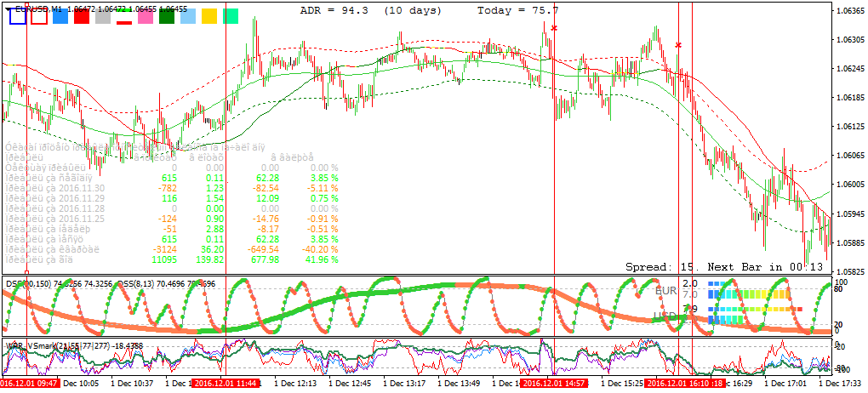Click the pink square swatch
The height and width of the screenshot is (393, 868).
(x=146, y=17)
